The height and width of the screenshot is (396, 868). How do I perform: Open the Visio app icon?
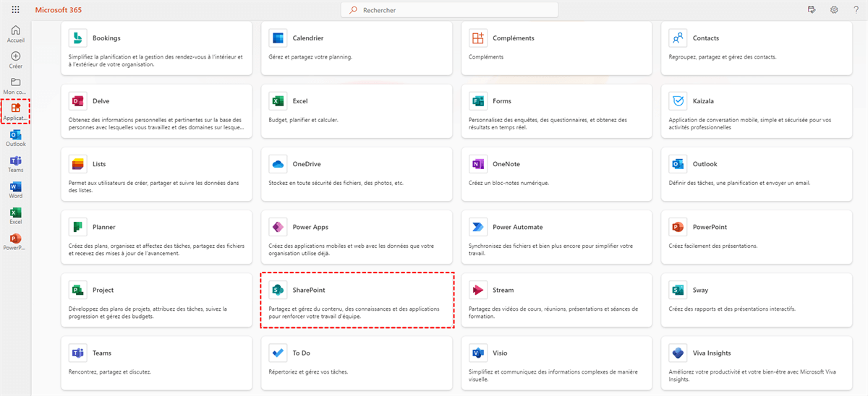(477, 353)
